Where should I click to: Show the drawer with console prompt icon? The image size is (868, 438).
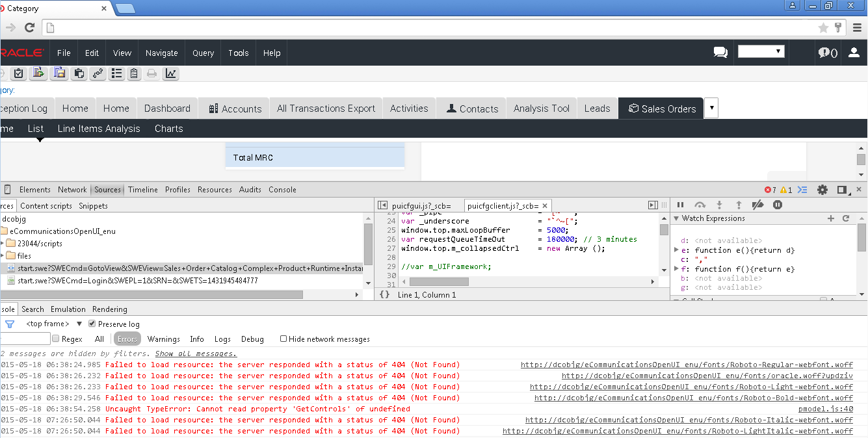pos(803,190)
